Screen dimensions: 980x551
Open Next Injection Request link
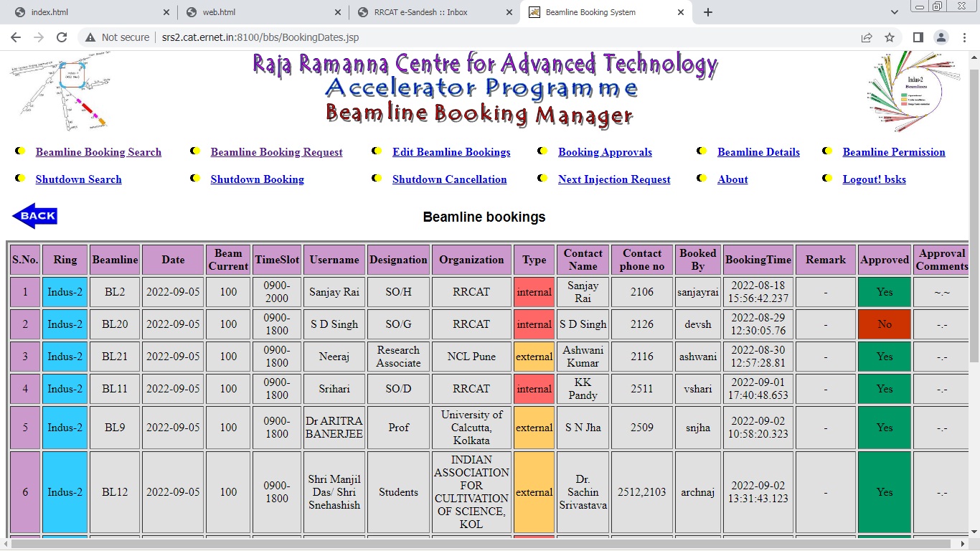[x=614, y=179]
